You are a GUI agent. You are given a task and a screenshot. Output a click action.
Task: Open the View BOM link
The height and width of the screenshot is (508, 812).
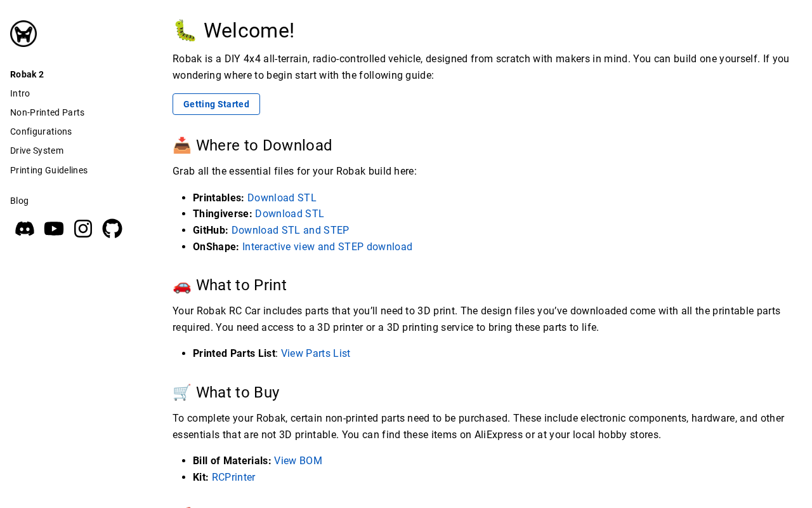pyautogui.click(x=298, y=461)
